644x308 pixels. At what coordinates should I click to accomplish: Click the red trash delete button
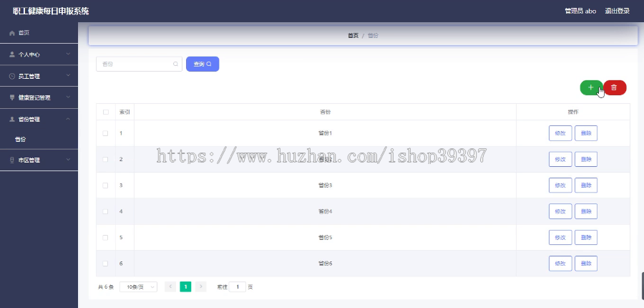pos(615,87)
